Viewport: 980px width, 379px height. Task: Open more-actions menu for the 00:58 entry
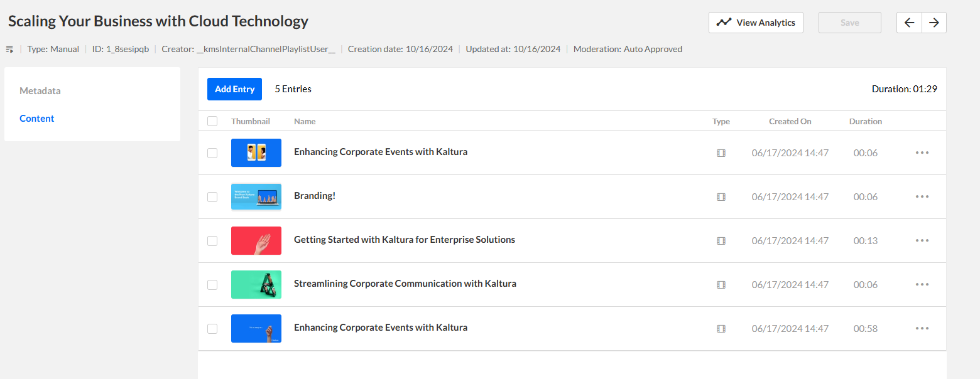(922, 328)
